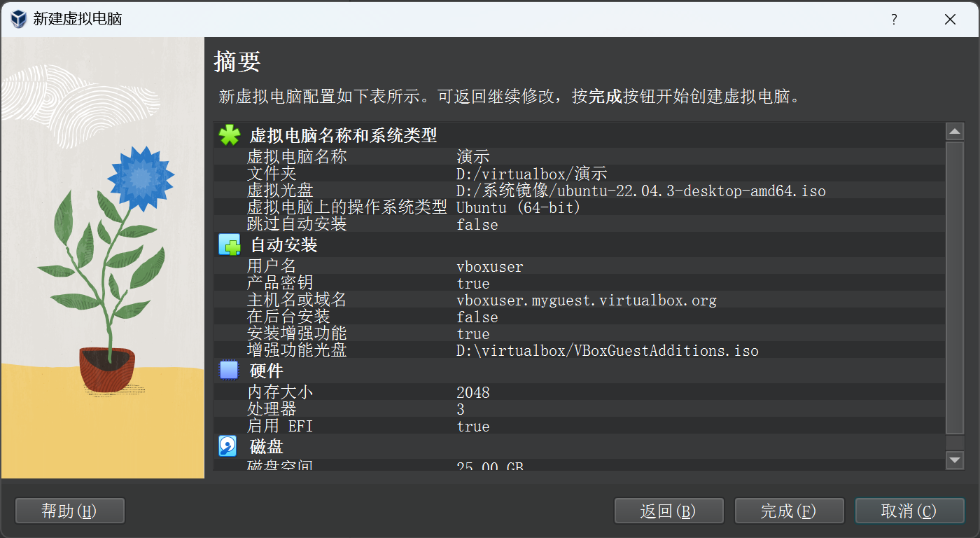Select the 磁盘 section header
This screenshot has height=538, width=980.
pos(266,446)
